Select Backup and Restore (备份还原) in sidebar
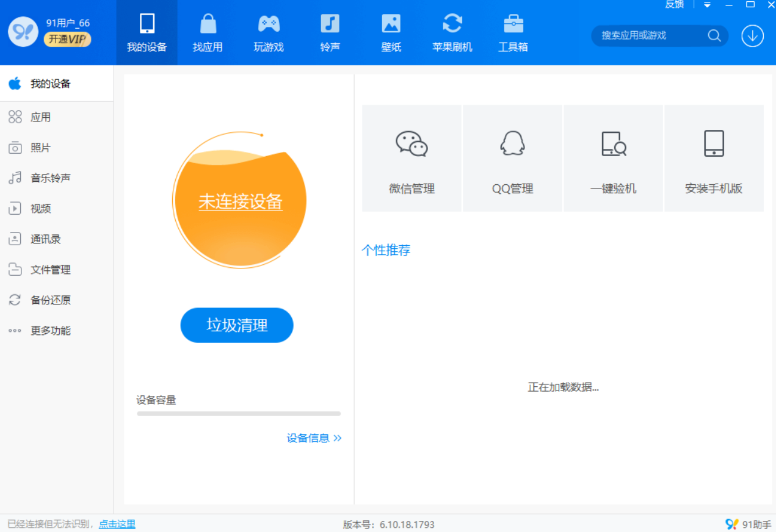Screen dimensions: 776x532 [50, 300]
